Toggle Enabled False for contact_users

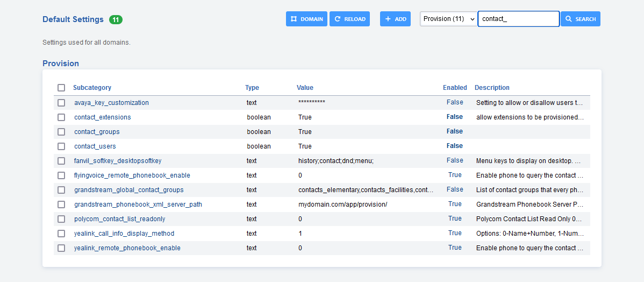point(454,146)
